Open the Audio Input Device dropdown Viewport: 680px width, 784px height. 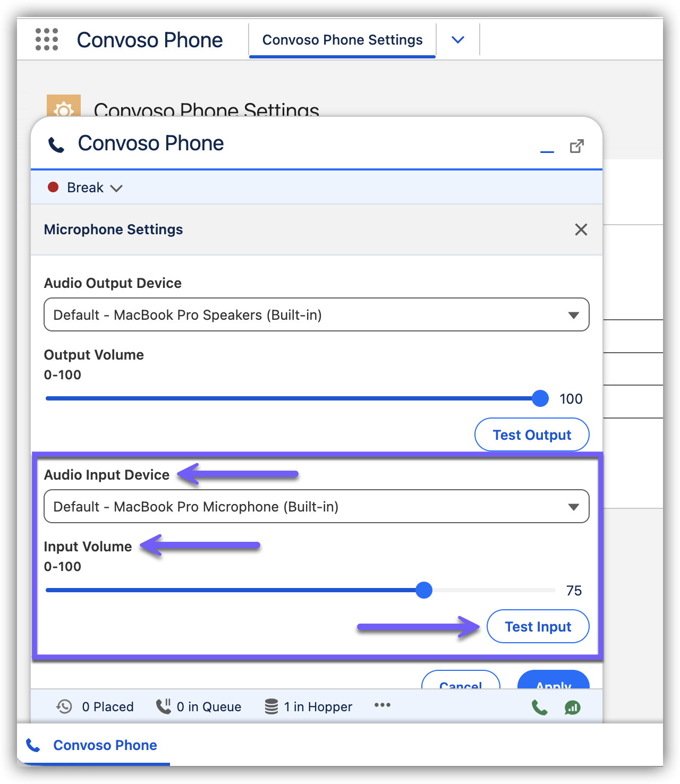[x=316, y=507]
